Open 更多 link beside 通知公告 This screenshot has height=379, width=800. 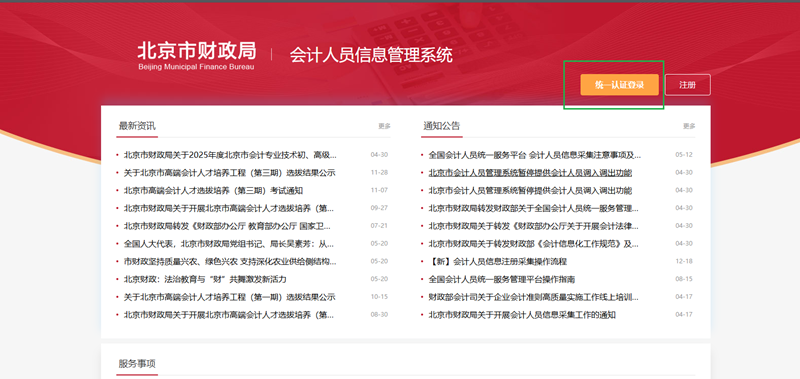(x=689, y=126)
